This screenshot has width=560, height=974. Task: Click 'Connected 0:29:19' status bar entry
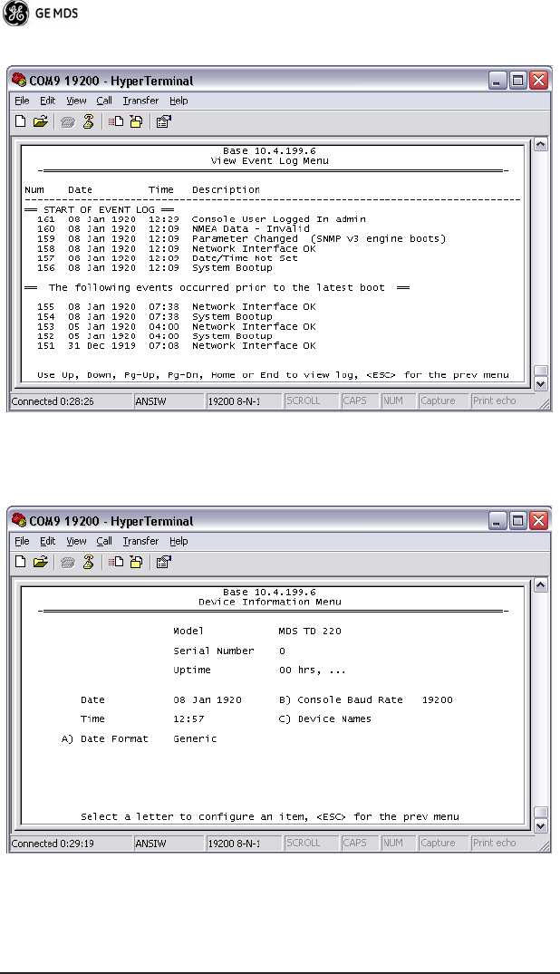pos(53,843)
